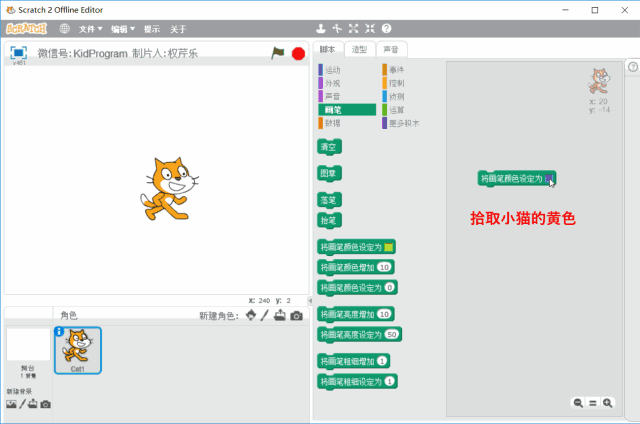Zoom in the scripts area
Viewport: 640px width, 424px height.
click(607, 402)
